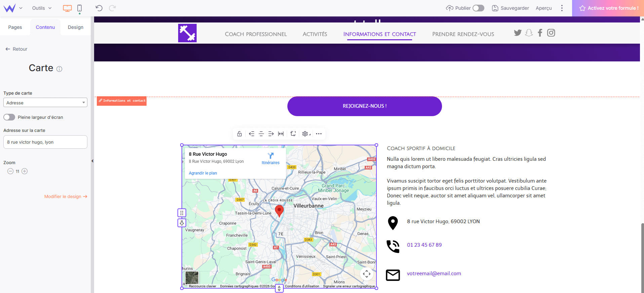Click the unlock padlock icon in map toolbar

[x=239, y=134]
